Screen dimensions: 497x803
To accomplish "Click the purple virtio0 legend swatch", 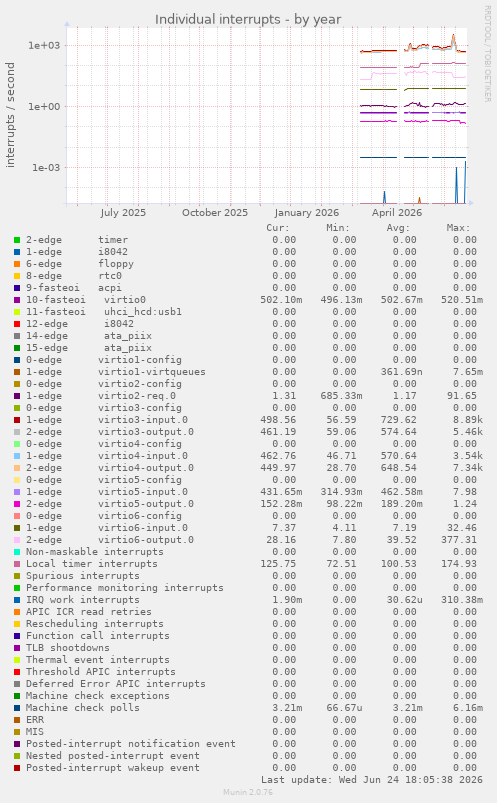I will 17,300.
